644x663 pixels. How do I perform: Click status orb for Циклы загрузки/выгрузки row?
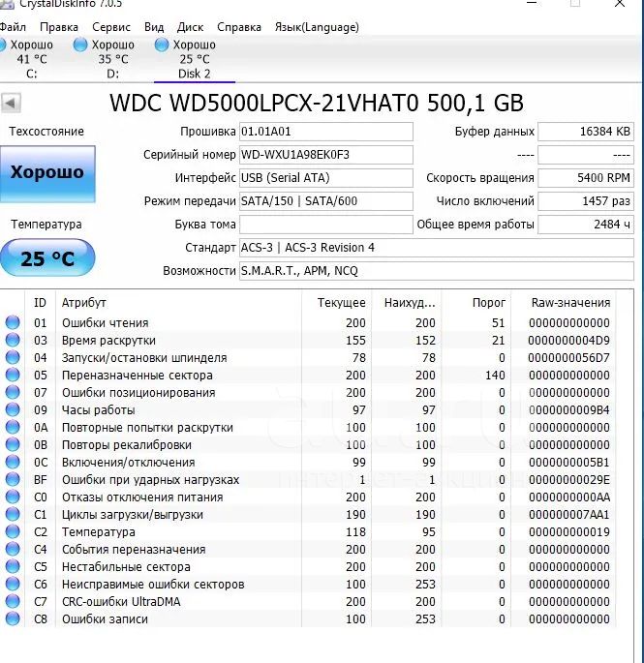tap(13, 514)
